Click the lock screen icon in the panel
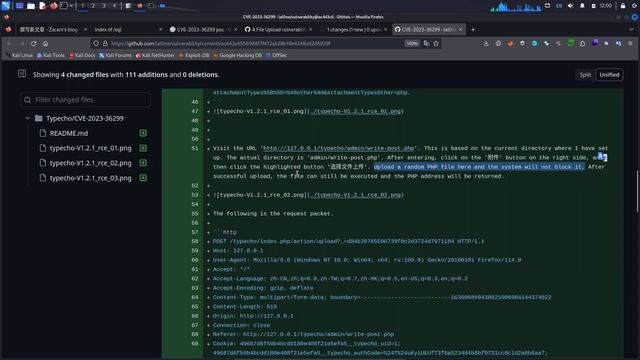This screenshot has width=640, height=360. pyautogui.click(x=623, y=6)
